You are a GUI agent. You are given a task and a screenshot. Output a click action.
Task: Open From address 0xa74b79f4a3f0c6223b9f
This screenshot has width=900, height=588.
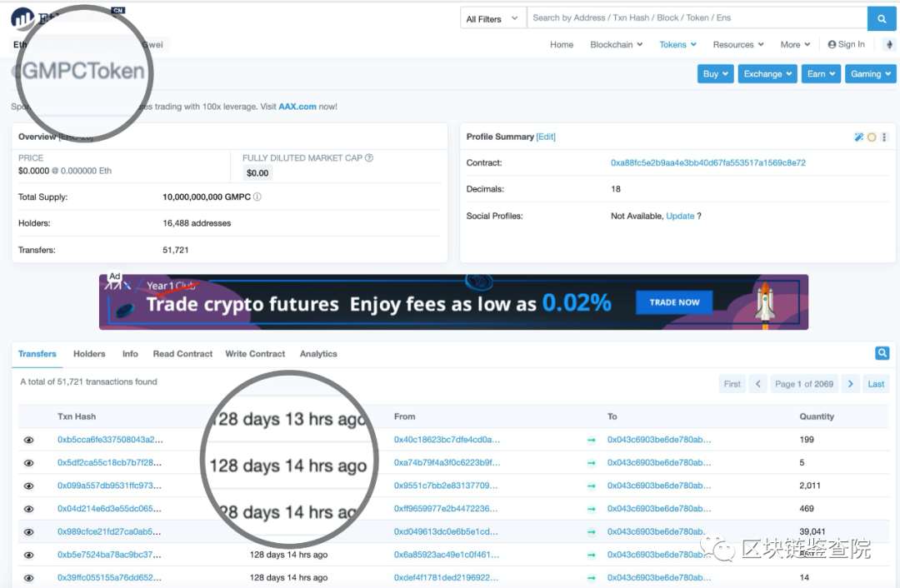click(x=447, y=463)
